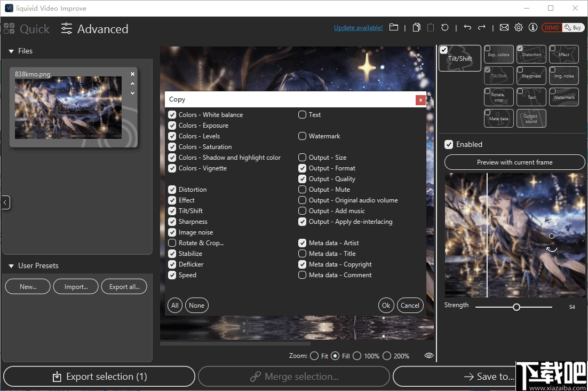This screenshot has width=588, height=391.
Task: Select the Meta data tool
Action: 498,118
